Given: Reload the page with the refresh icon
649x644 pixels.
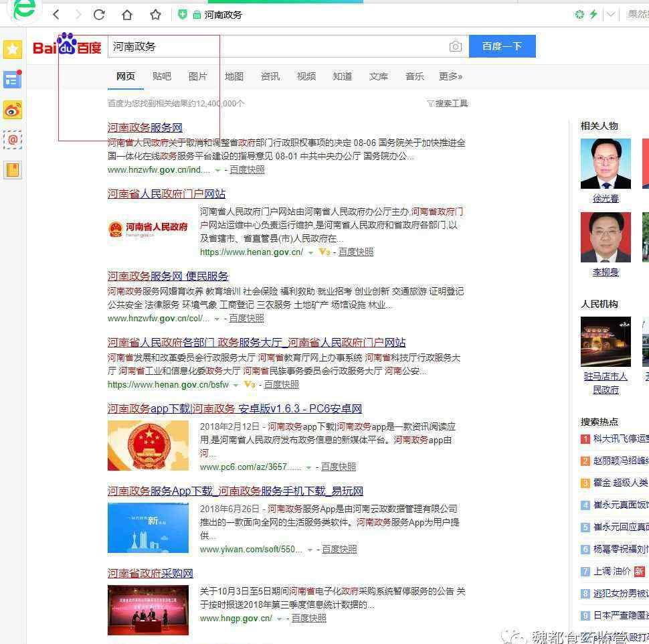Looking at the screenshot, I should (99, 15).
